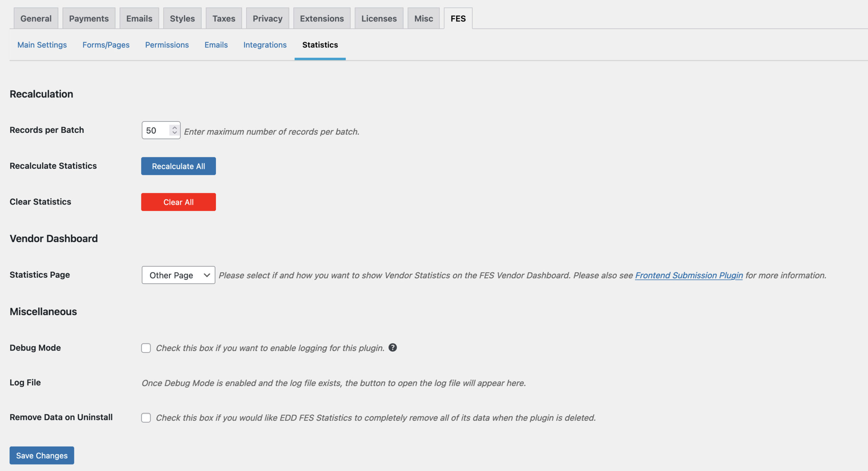868x471 pixels.
Task: Go to the Integrations section
Action: point(265,45)
